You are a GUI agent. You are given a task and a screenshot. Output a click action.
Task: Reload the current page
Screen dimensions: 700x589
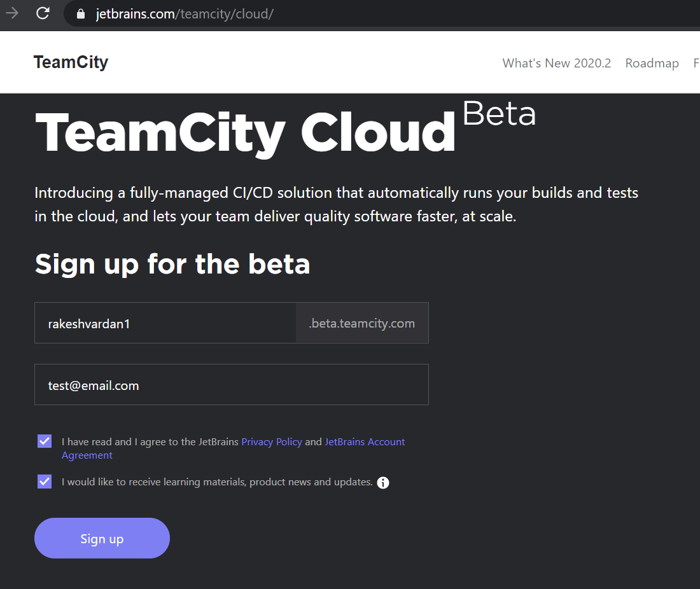click(43, 13)
